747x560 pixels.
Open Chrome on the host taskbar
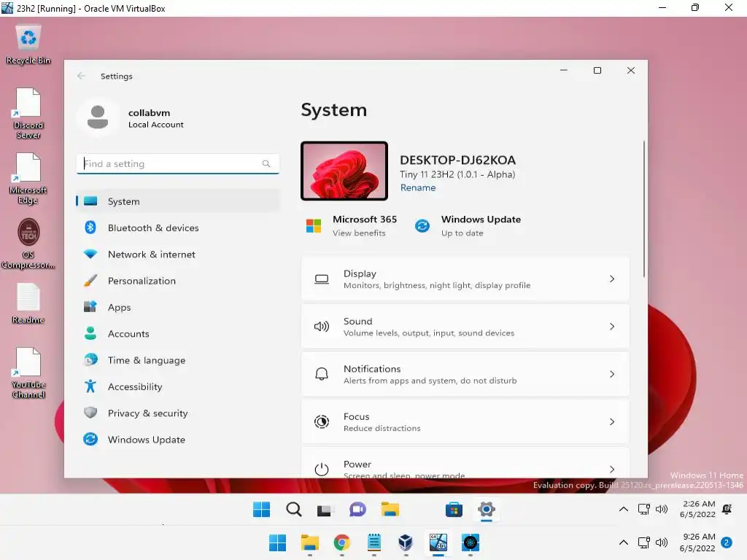[x=341, y=542]
